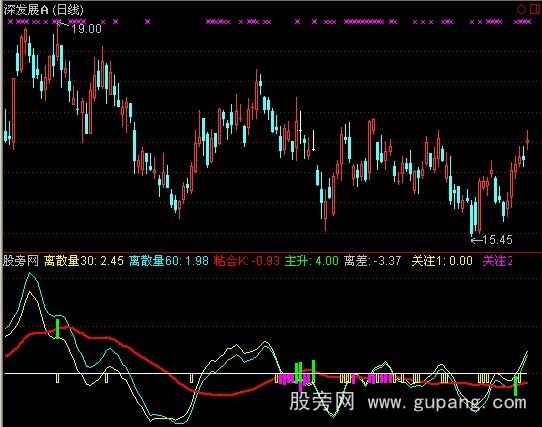Select the 离差: -3.37 indicator label
The height and width of the screenshot is (427, 542).
(373, 261)
